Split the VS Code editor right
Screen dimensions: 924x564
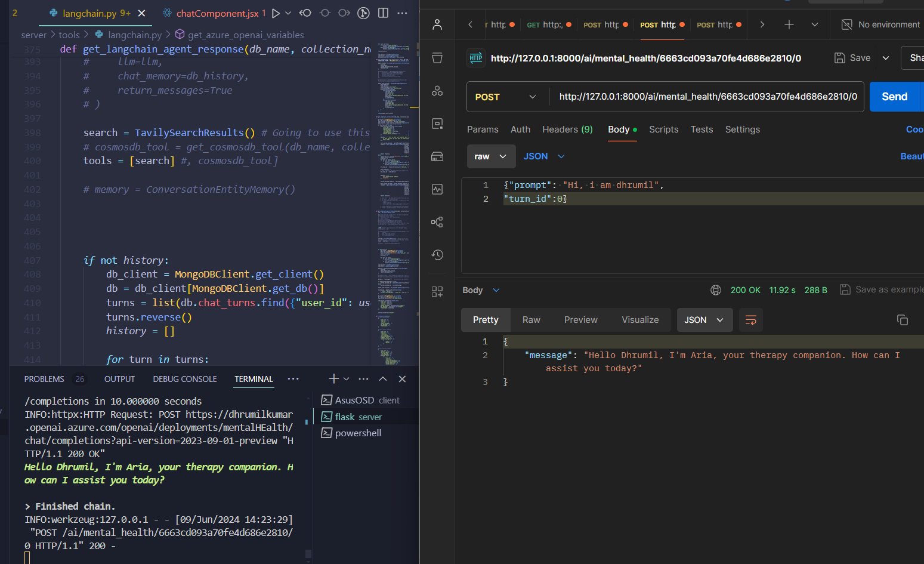(384, 13)
